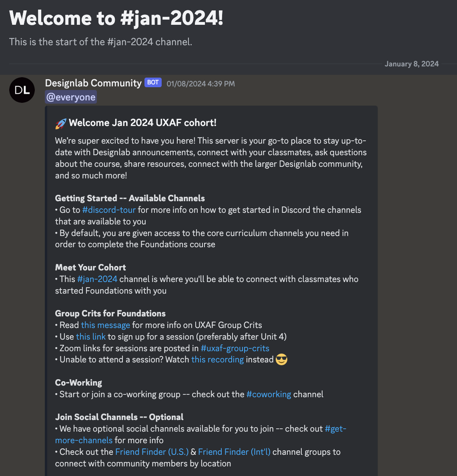Click the rocket emoji in embed title
The width and height of the screenshot is (457, 476).
coord(61,123)
